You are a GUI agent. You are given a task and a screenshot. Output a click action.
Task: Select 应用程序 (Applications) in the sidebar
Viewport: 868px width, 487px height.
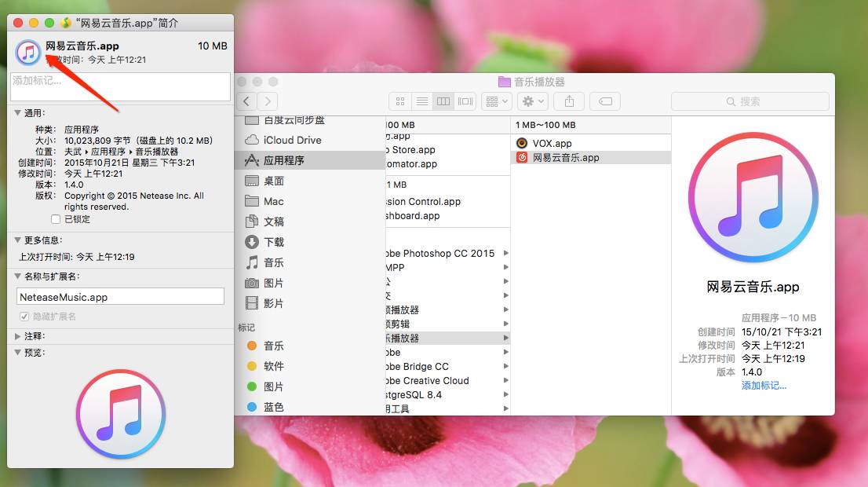tap(283, 160)
